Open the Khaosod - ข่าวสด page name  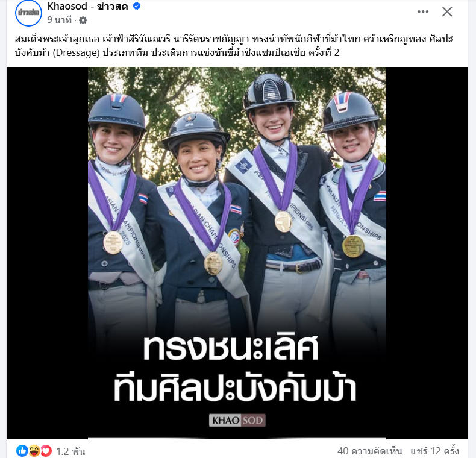[x=88, y=6]
